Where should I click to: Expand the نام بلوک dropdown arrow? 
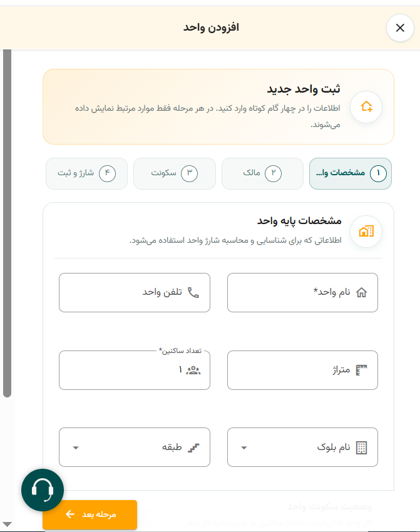point(243,448)
